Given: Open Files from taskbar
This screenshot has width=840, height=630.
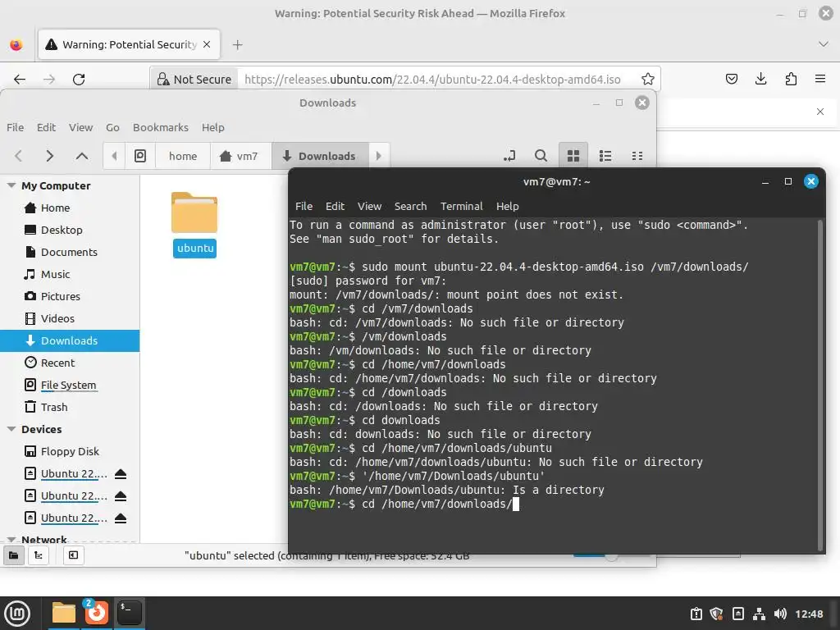Looking at the screenshot, I should [63, 613].
